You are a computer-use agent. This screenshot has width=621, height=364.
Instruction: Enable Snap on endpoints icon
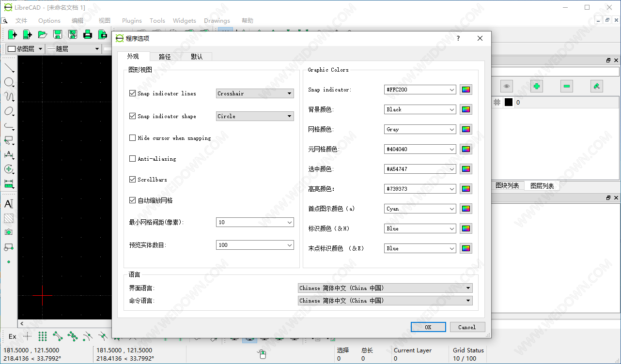click(x=58, y=336)
